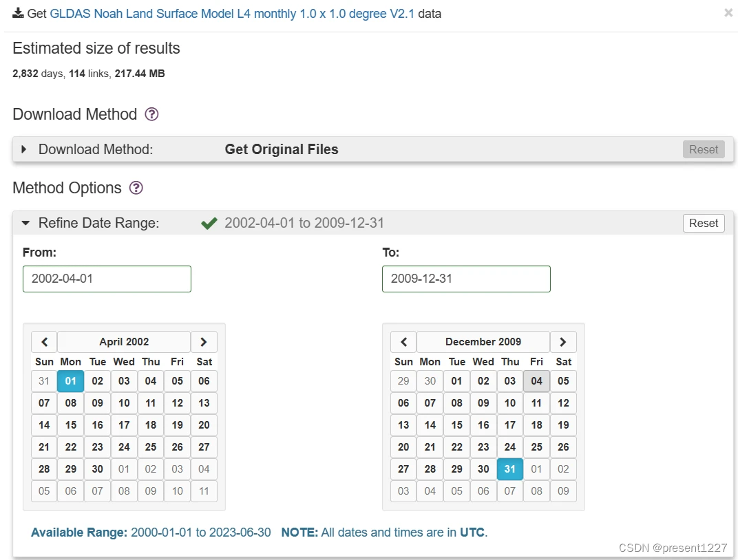Viewport: 738px width, 560px height.
Task: Close the data download dialog
Action: [728, 13]
